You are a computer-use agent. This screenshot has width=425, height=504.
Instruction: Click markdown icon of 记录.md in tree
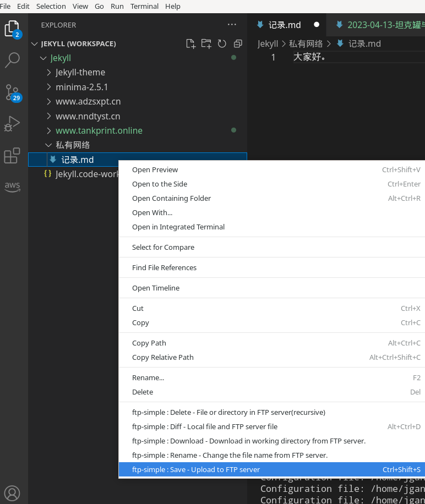click(x=53, y=160)
